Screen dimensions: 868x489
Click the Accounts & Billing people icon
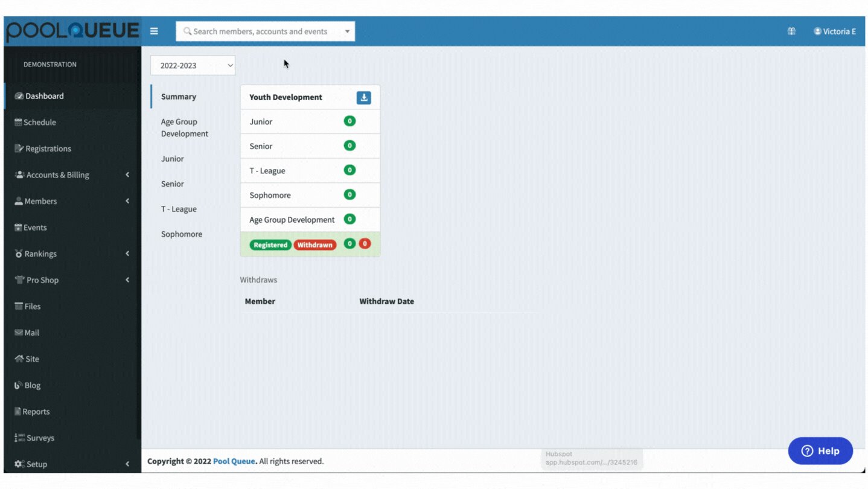tap(19, 174)
